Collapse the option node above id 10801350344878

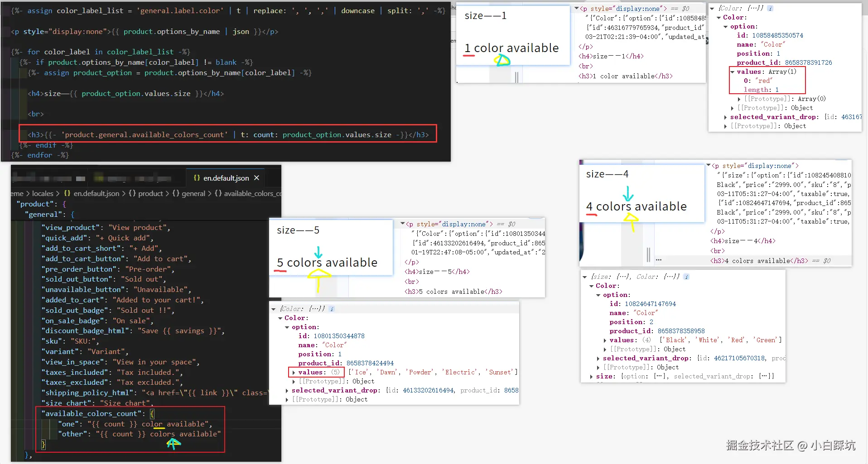click(287, 327)
